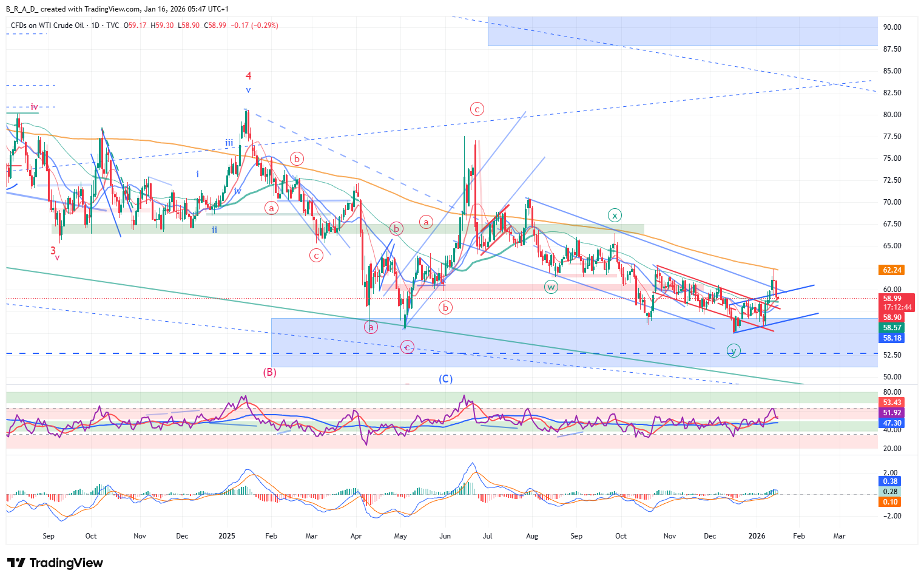Screen dimensions: 924x581
Task: Select the teal circled y wave marker
Action: point(733,351)
